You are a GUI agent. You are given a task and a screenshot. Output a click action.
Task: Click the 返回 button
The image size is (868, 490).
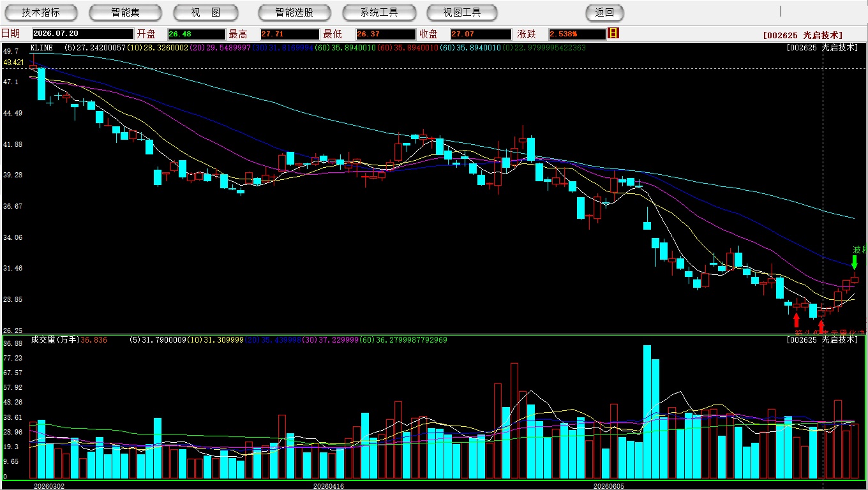[x=604, y=12]
